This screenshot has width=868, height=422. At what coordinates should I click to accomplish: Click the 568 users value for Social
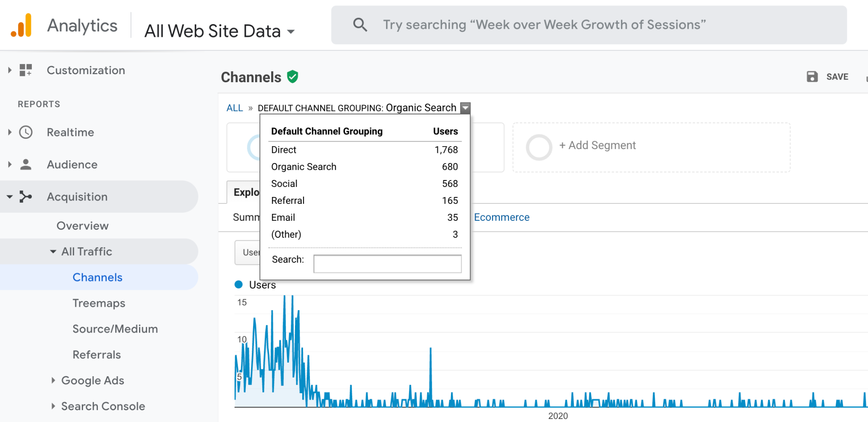[x=450, y=183]
